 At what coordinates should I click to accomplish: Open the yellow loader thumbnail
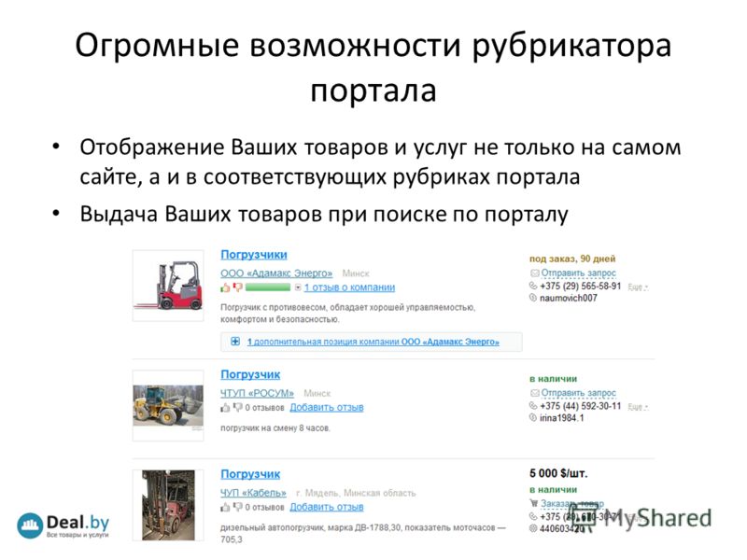(x=168, y=406)
